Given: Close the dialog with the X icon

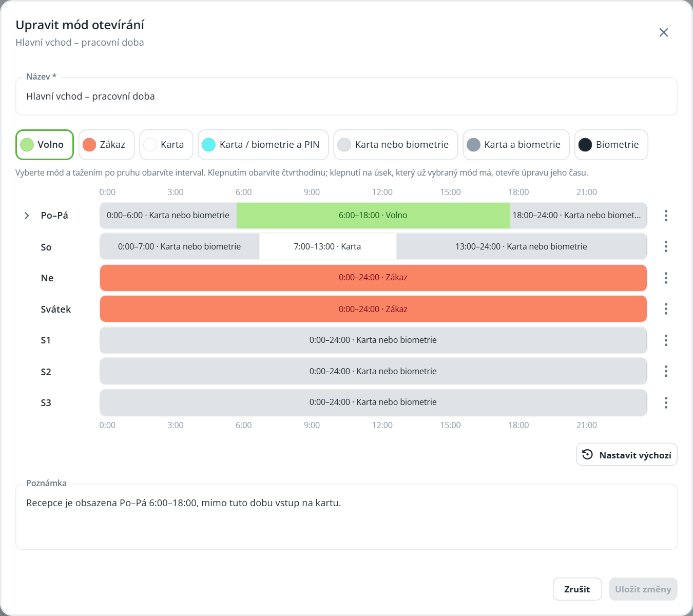Looking at the screenshot, I should (x=664, y=32).
